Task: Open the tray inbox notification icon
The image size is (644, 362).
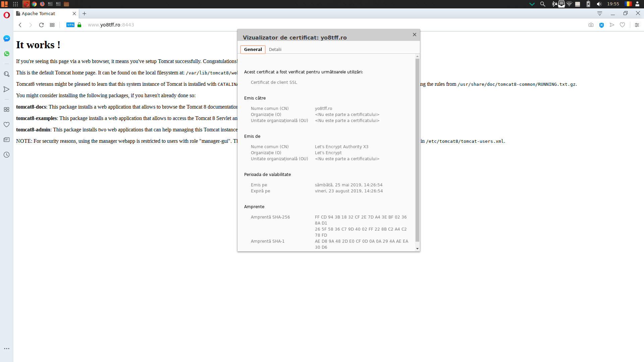Action: point(561,4)
